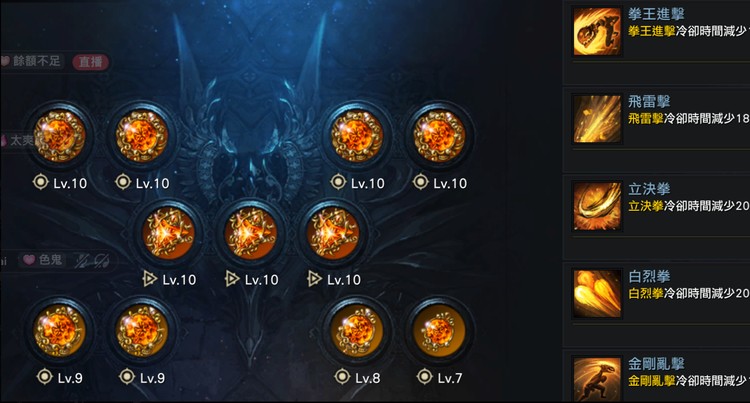
Task: Click the Lv.7 level label
Action: pos(450,378)
